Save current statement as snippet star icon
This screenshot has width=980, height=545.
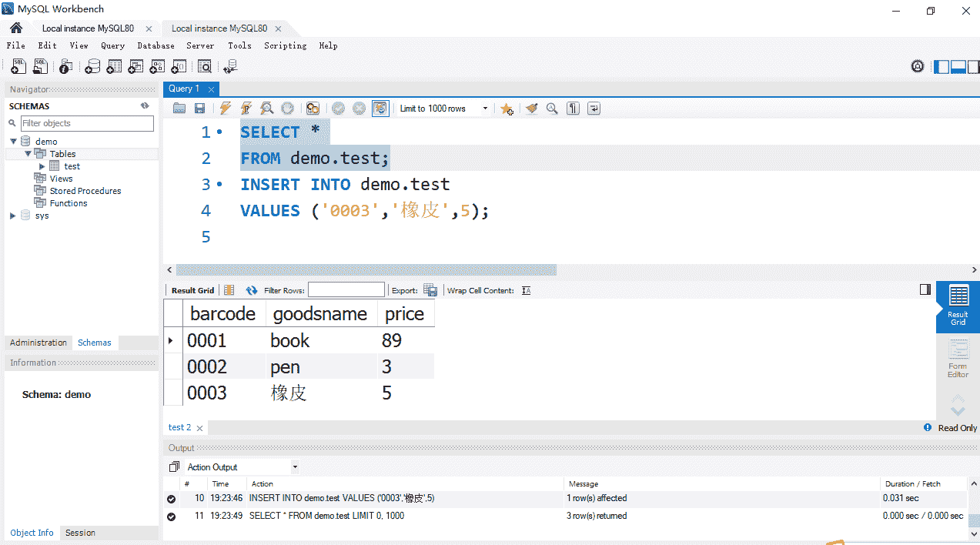tap(506, 109)
